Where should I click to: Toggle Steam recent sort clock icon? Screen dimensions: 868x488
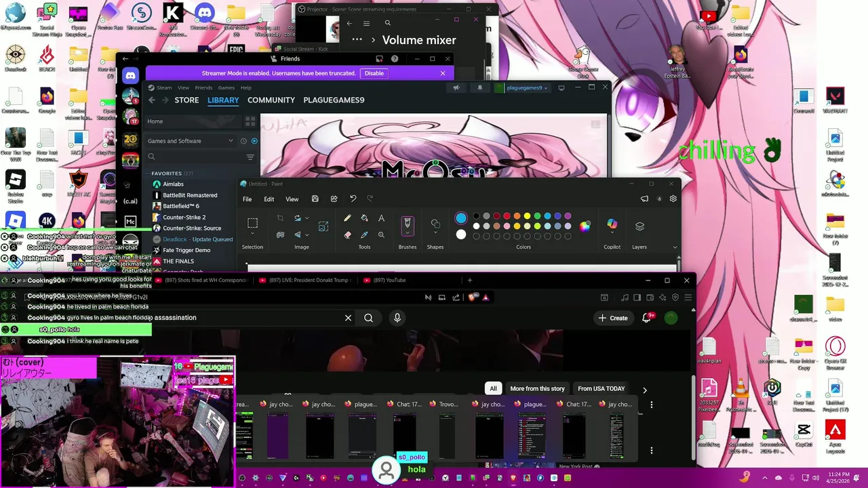tap(243, 141)
